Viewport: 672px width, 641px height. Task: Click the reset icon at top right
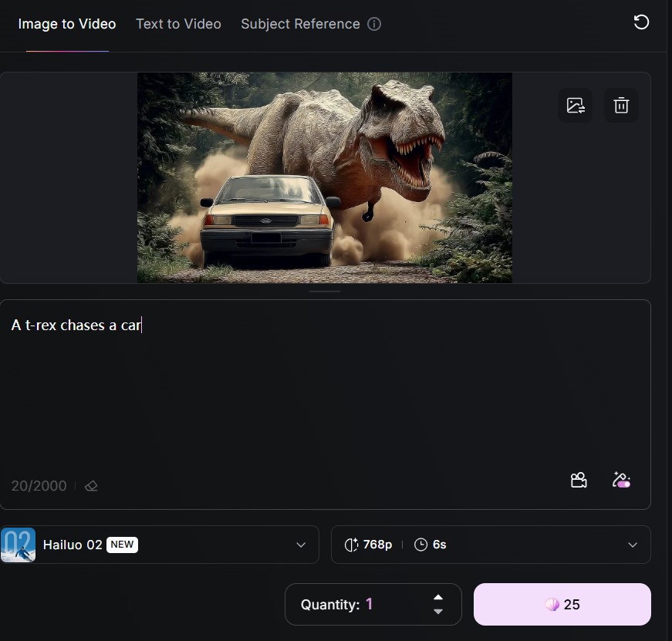point(641,22)
